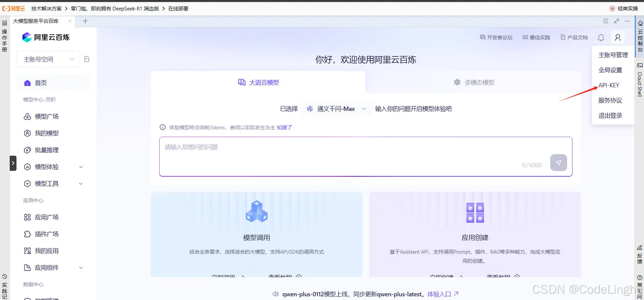Image resolution: width=644 pixels, height=300 pixels.
Task: Click the user account avatar icon
Action: (618, 37)
